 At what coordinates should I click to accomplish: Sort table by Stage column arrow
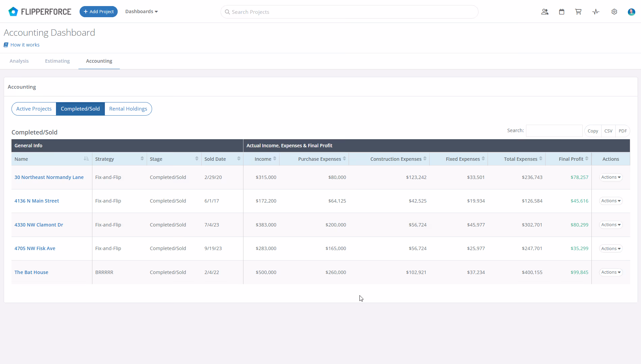coord(197,159)
